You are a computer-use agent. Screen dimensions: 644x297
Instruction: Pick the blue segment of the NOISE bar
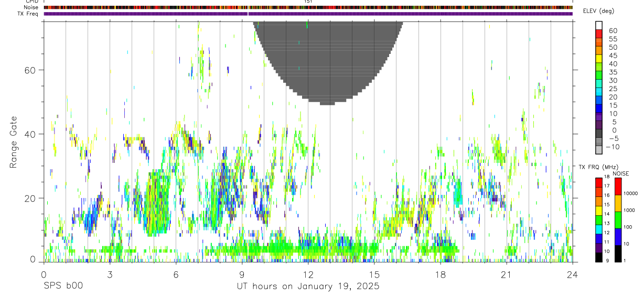pyautogui.click(x=618, y=237)
